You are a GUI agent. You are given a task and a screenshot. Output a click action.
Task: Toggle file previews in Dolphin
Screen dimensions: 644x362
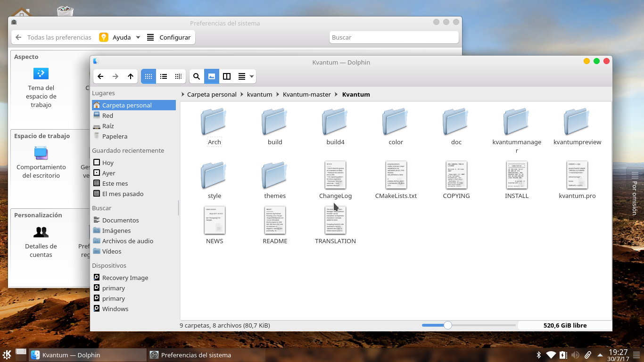coord(212,76)
